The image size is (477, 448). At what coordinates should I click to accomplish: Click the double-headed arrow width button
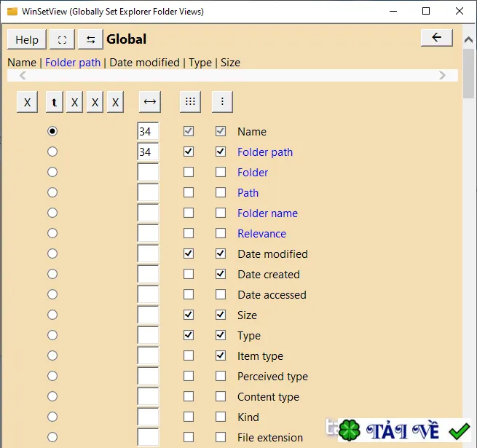pos(150,102)
